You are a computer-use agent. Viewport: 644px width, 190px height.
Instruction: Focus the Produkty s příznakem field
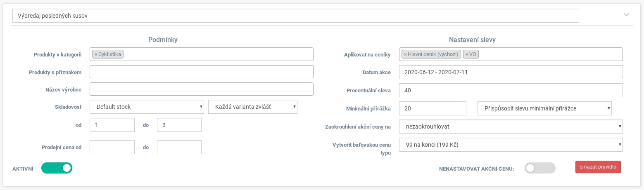tap(202, 72)
